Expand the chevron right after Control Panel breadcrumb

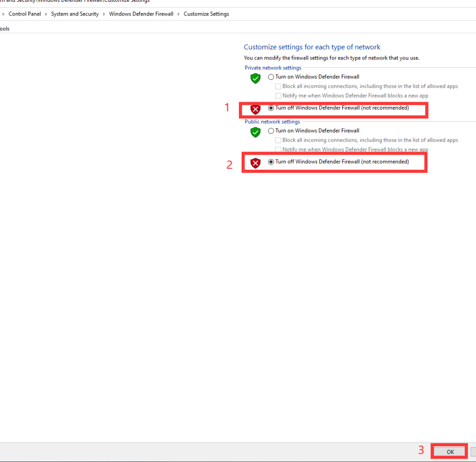pos(46,14)
